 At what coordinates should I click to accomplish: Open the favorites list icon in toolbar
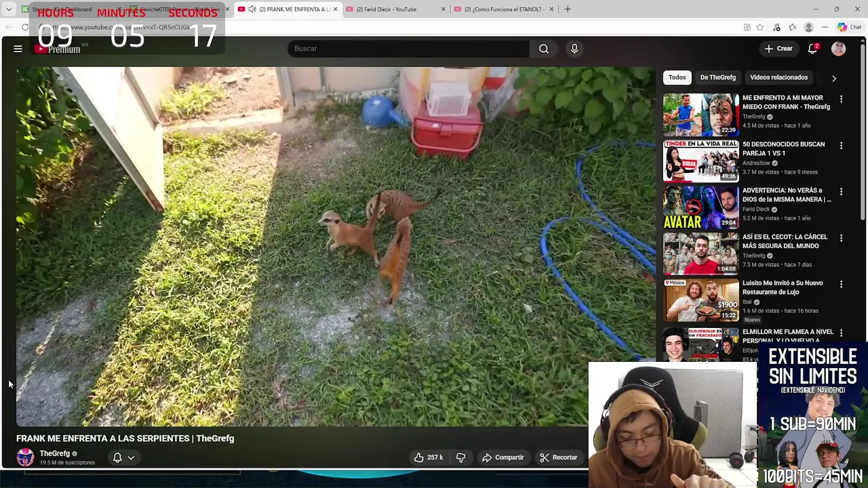click(x=792, y=27)
